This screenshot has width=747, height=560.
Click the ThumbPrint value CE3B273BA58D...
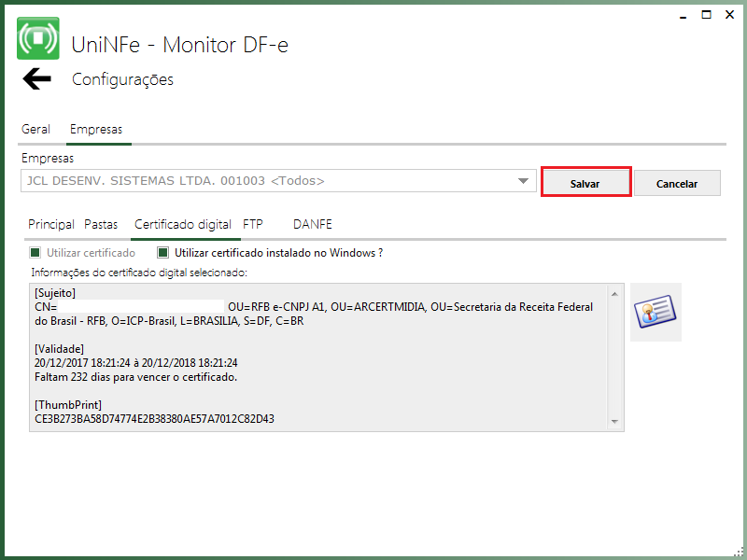click(x=154, y=419)
